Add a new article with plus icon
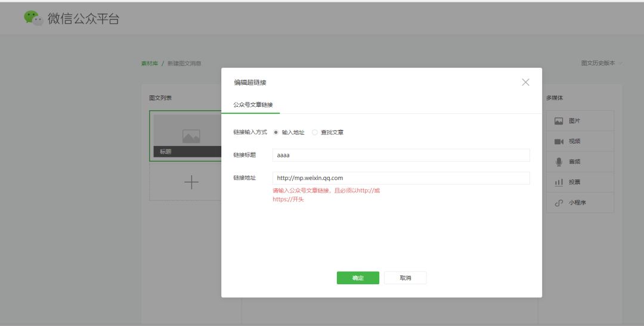 [x=191, y=182]
